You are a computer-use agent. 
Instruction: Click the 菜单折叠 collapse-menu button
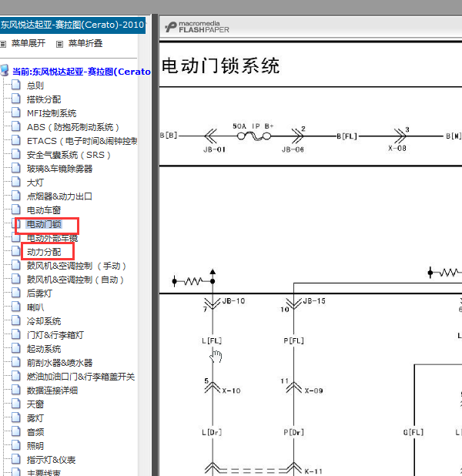[85, 43]
